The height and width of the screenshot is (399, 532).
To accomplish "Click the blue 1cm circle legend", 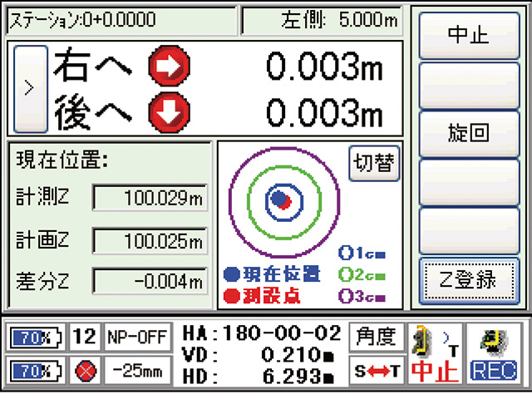I will pos(362,253).
